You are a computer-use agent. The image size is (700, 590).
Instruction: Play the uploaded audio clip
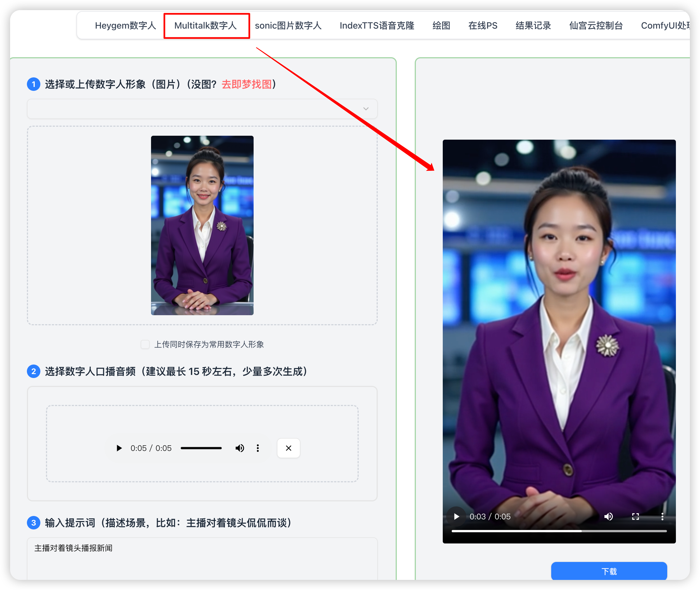(119, 448)
